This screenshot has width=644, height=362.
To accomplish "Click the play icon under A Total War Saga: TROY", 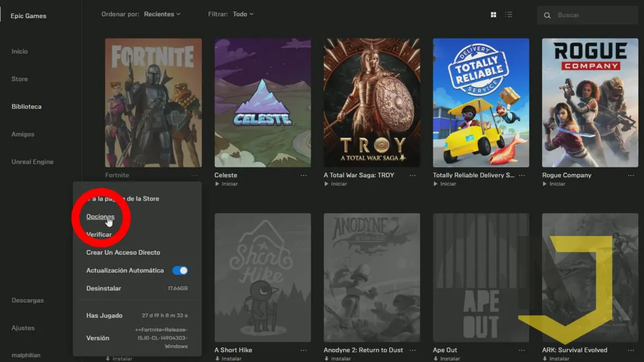I will 326,184.
